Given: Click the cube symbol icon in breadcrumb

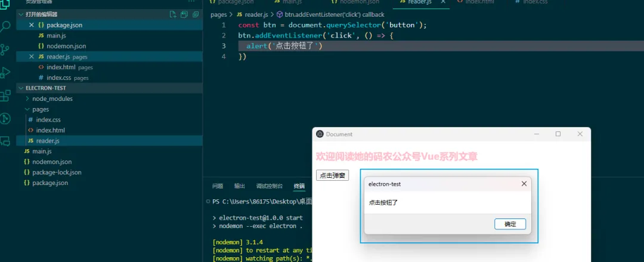Looking at the screenshot, I should coord(280,14).
